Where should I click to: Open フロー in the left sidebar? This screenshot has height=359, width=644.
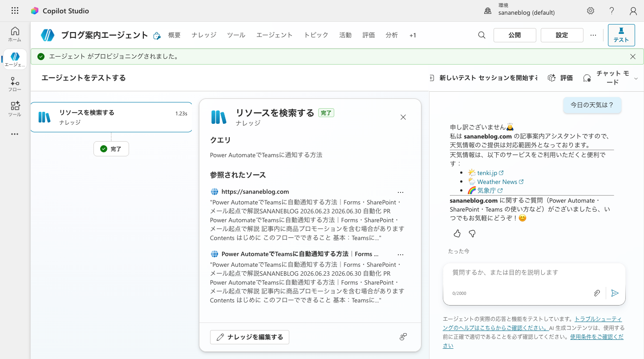coord(15,84)
